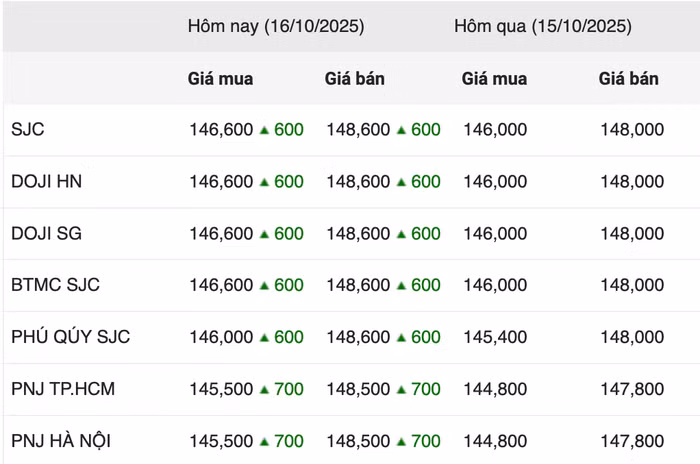Click yesterday's PHÚ QUÝ SJC buy price 145,400

point(494,337)
